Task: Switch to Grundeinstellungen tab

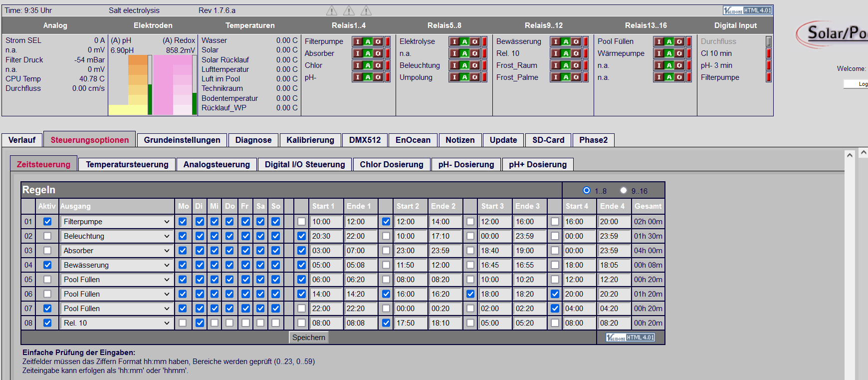Action: click(182, 140)
